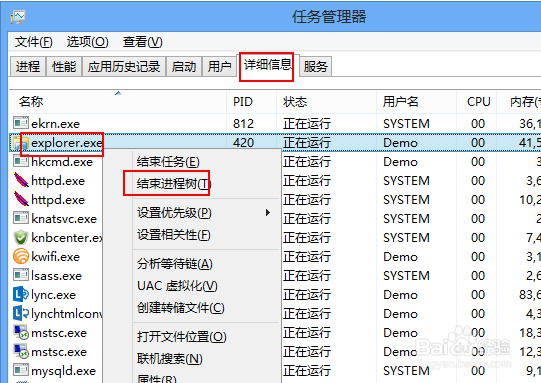
Task: Click Demo user in explorer.exe row
Action: 400,143
